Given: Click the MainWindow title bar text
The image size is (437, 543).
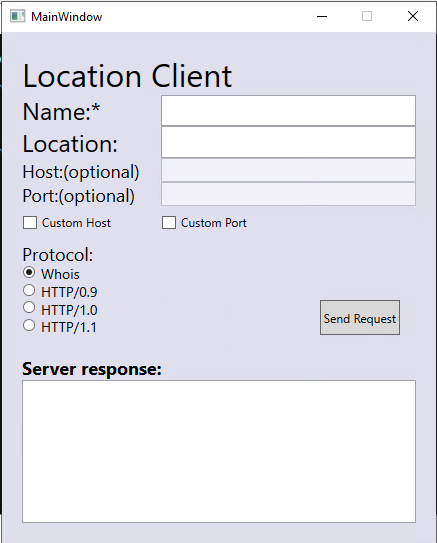Looking at the screenshot, I should click(66, 17).
